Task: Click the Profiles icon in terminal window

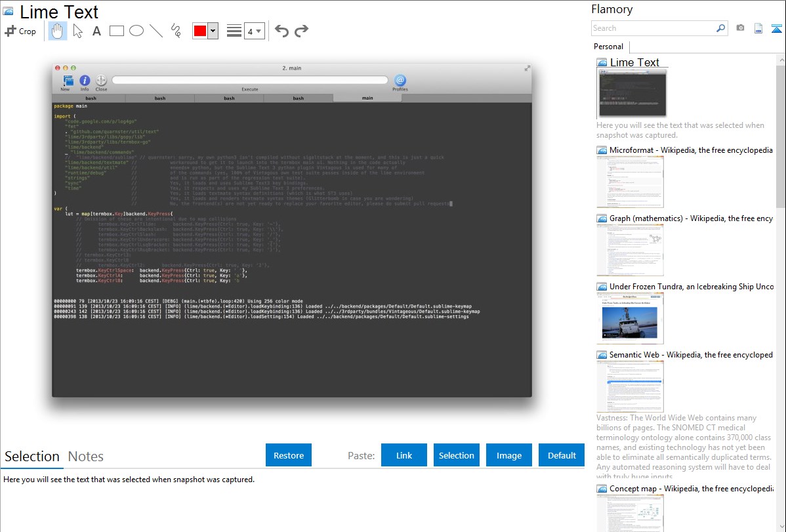Action: 400,80
